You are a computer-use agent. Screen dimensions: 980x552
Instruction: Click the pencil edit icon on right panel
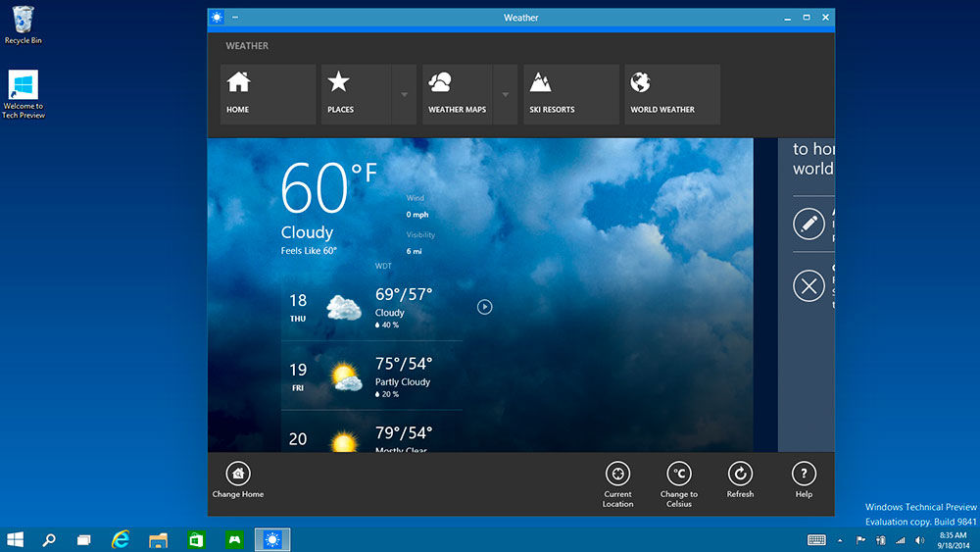pos(808,224)
